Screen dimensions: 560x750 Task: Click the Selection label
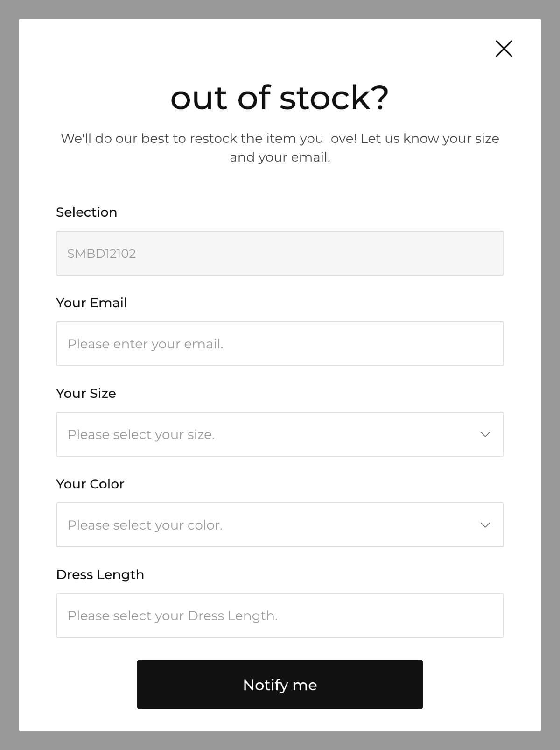click(86, 212)
